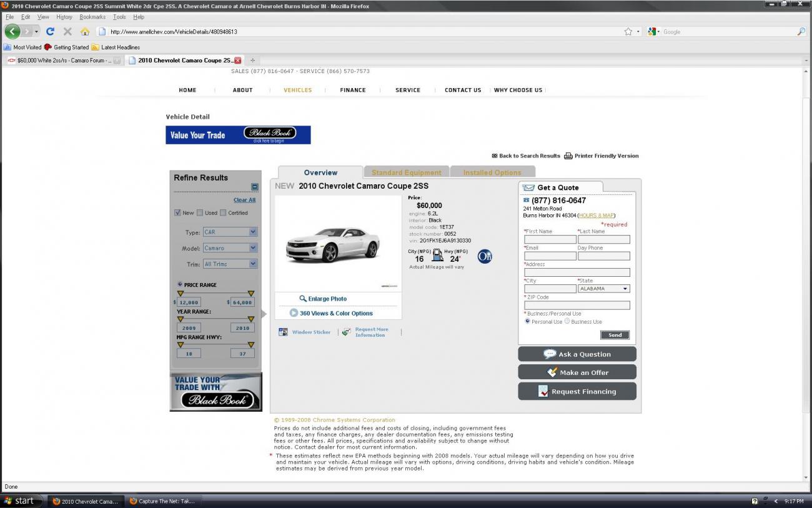
Task: Select the Personal Use radio button
Action: [528, 321]
